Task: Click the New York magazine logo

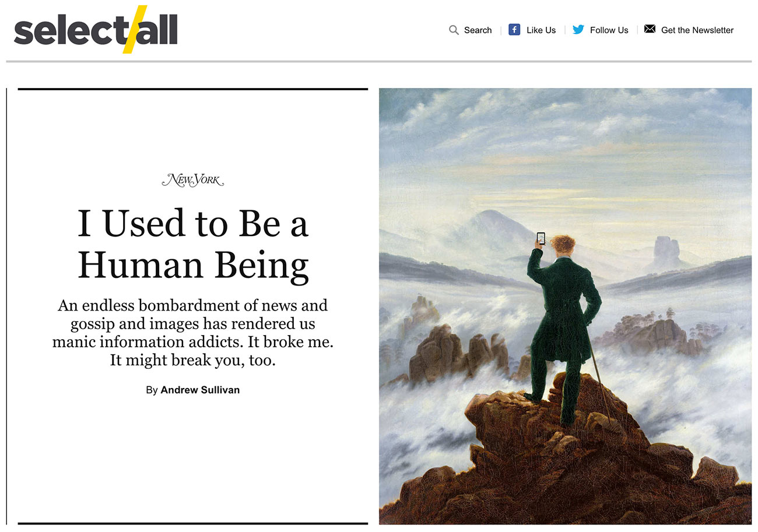Action: (x=193, y=180)
